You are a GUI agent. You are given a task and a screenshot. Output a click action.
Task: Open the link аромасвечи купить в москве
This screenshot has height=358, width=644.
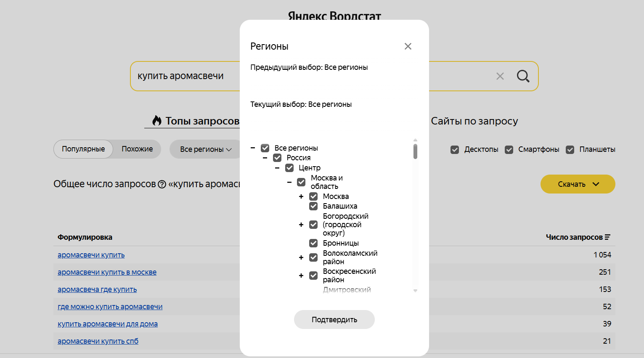click(x=107, y=272)
